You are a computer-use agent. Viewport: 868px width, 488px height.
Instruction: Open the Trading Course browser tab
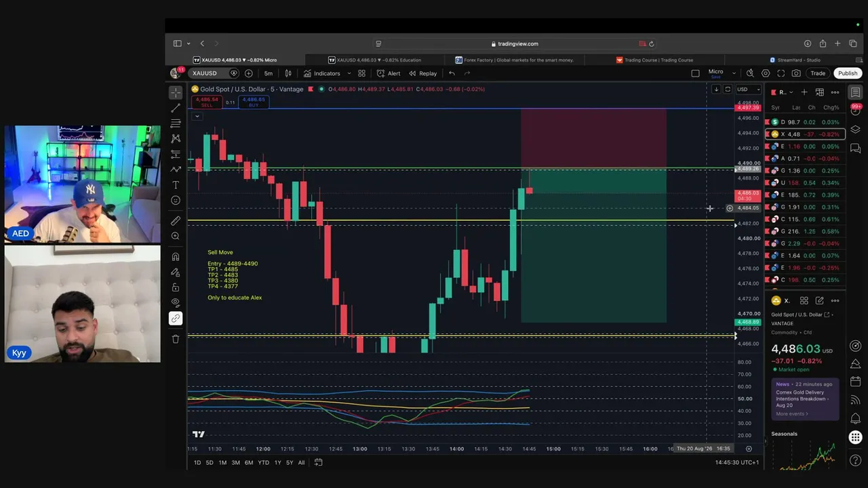point(654,60)
